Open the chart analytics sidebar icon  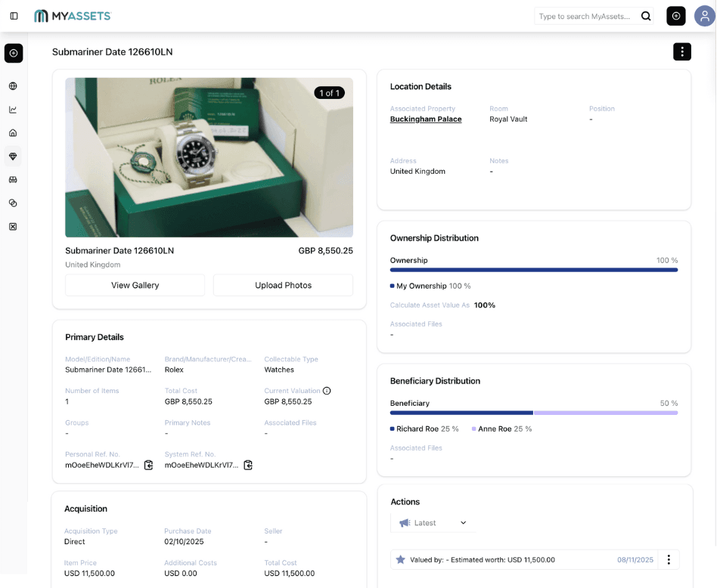(x=13, y=110)
